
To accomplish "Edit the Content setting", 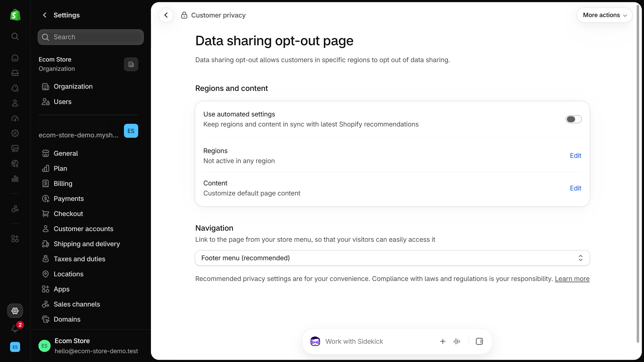I will click(x=576, y=188).
